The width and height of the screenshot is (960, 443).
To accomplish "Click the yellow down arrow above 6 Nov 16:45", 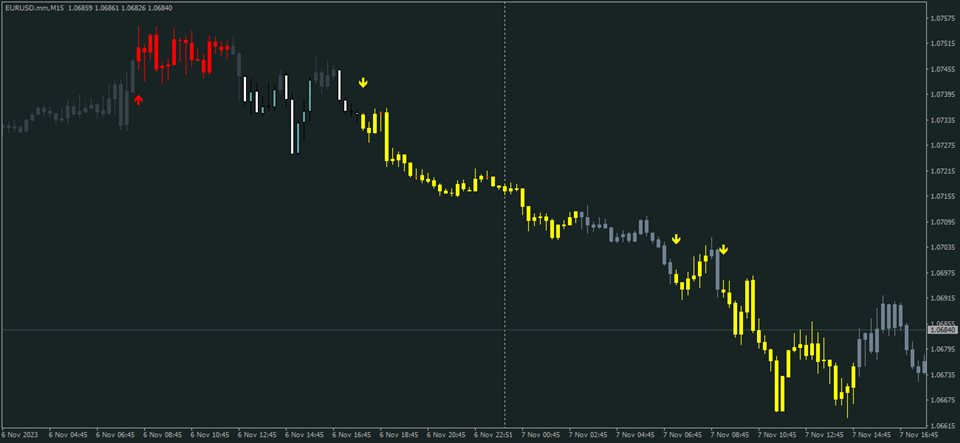I will click(x=363, y=82).
